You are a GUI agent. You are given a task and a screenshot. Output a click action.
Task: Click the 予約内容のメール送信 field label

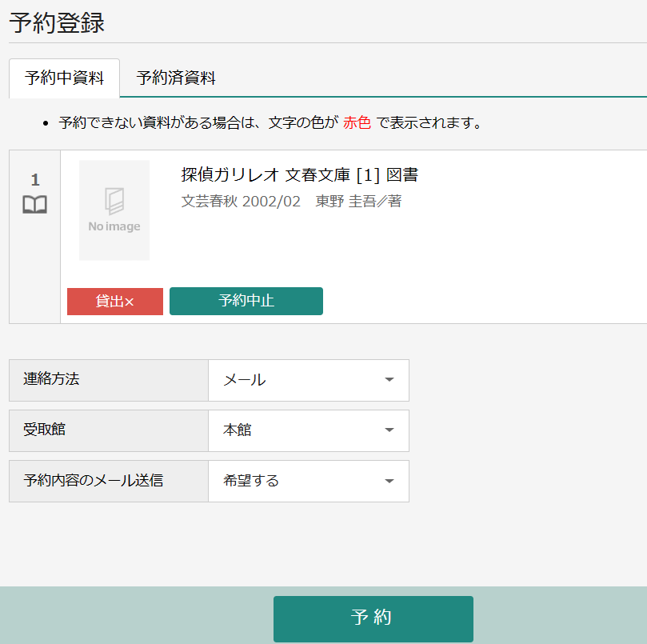click(x=93, y=481)
